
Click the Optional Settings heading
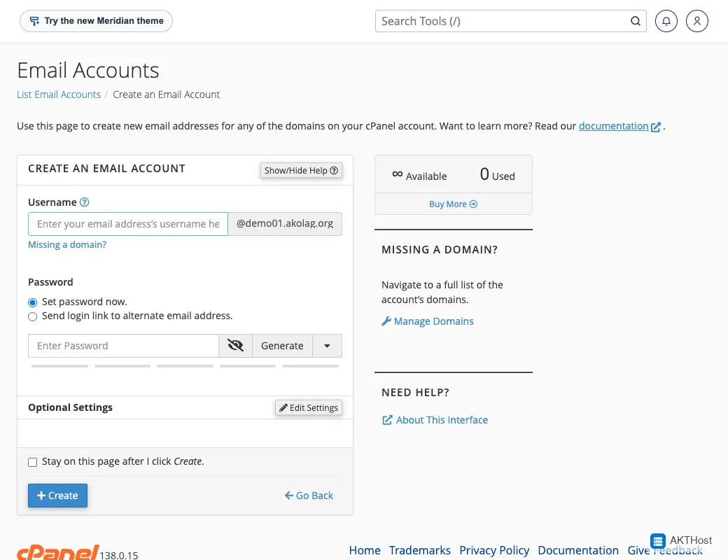[70, 407]
